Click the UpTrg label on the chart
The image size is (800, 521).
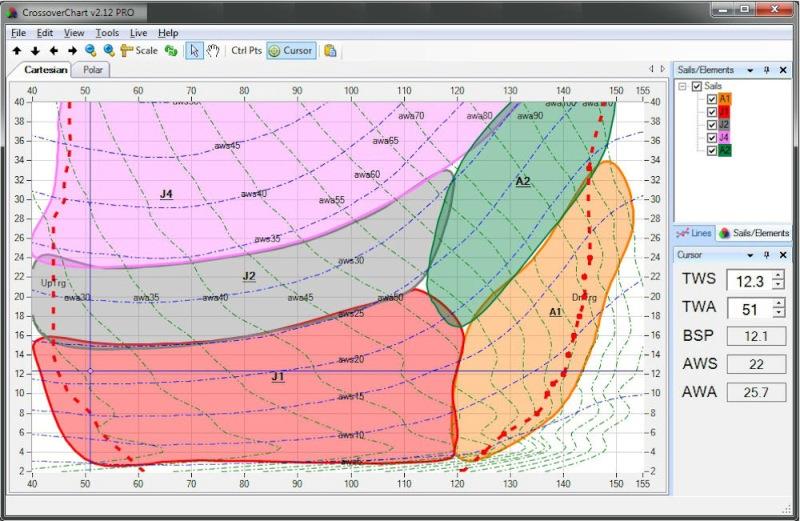[x=53, y=282]
